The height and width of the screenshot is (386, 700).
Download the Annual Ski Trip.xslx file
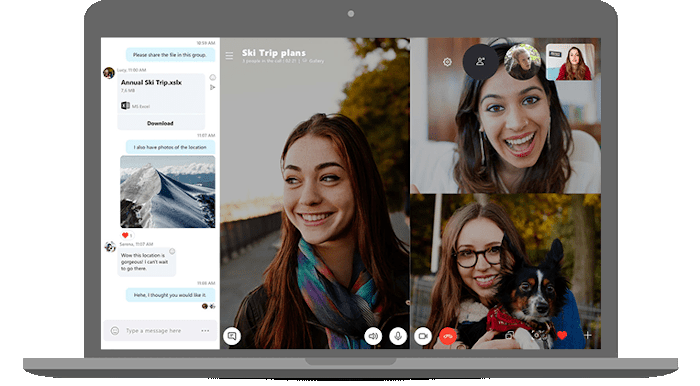pos(160,123)
